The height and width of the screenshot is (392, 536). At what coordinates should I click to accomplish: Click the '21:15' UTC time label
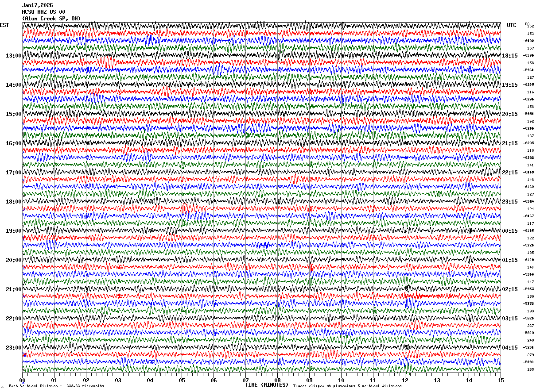pyautogui.click(x=510, y=143)
